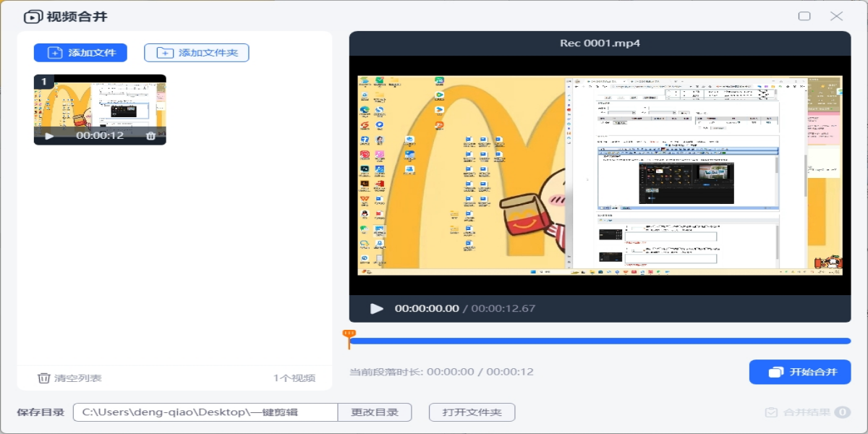
Task: Click the clip duration 00:00:12 text
Action: pos(100,135)
